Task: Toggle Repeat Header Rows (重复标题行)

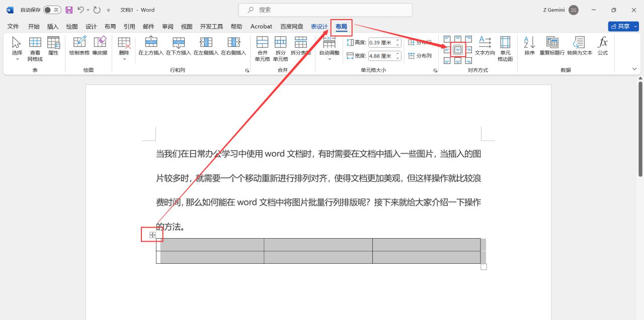Action: pyautogui.click(x=552, y=46)
